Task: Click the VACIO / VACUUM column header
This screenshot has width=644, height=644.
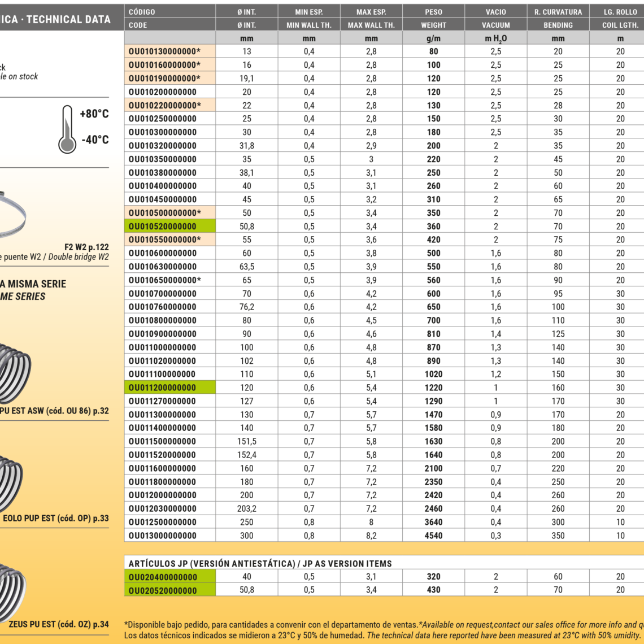Action: (495, 18)
